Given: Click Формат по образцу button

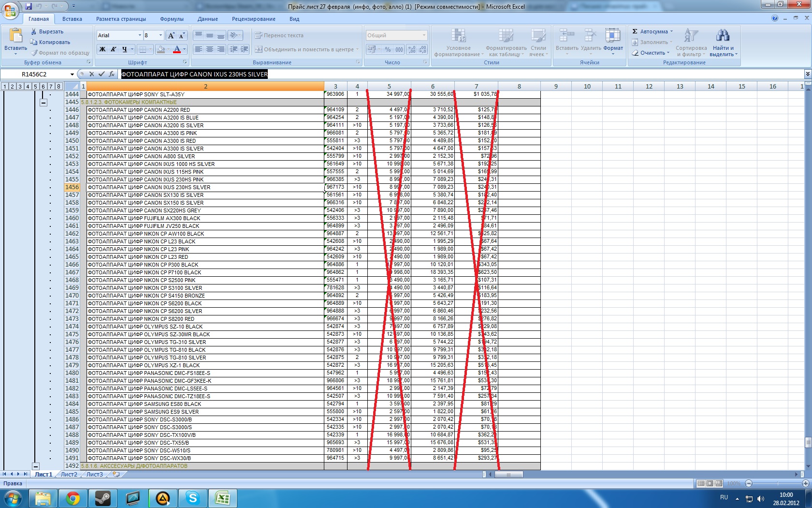Looking at the screenshot, I should pyautogui.click(x=60, y=53).
